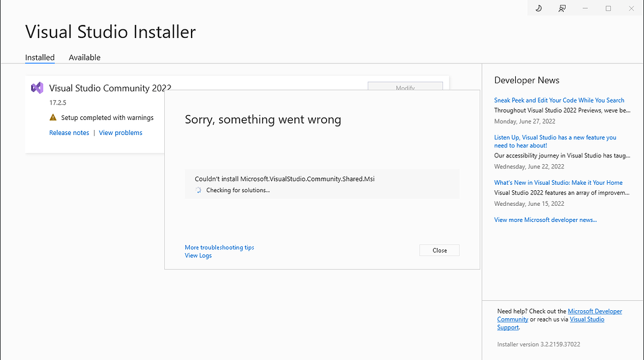
Task: View more Microsoft developer news
Action: click(x=545, y=219)
